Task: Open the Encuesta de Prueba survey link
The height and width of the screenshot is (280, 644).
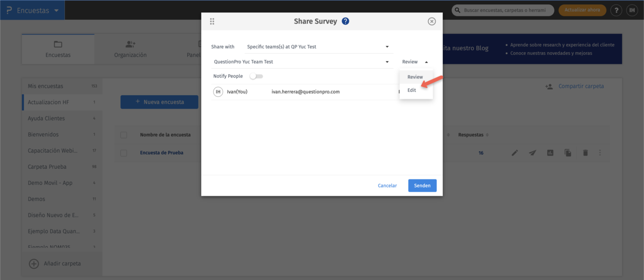Action: pyautogui.click(x=162, y=153)
